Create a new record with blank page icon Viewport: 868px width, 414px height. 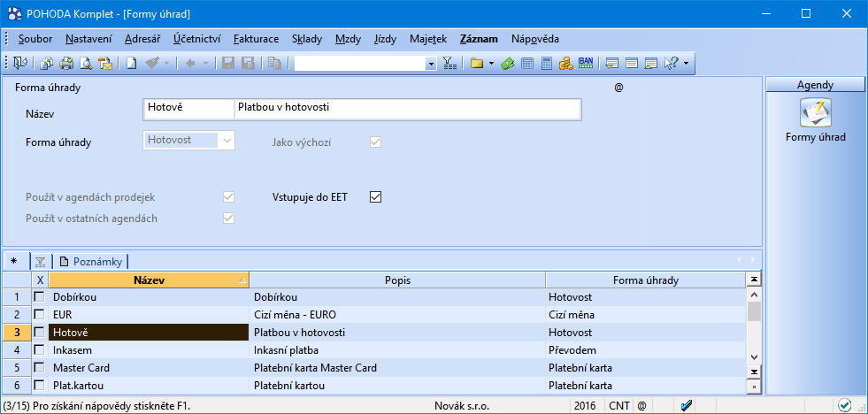131,64
